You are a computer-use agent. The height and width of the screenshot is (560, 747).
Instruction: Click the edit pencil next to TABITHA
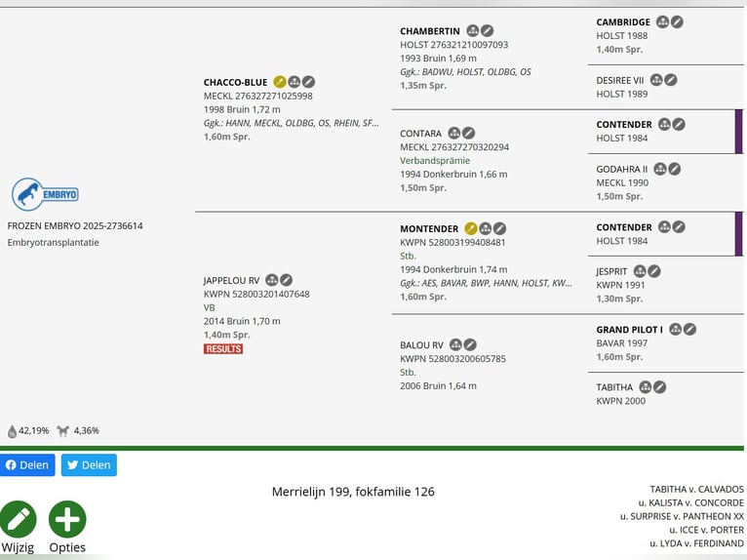coord(659,387)
